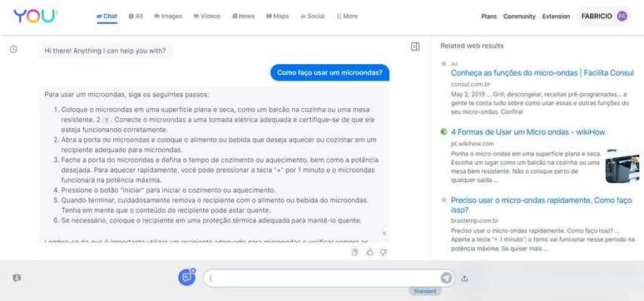Open the News tab

click(243, 17)
